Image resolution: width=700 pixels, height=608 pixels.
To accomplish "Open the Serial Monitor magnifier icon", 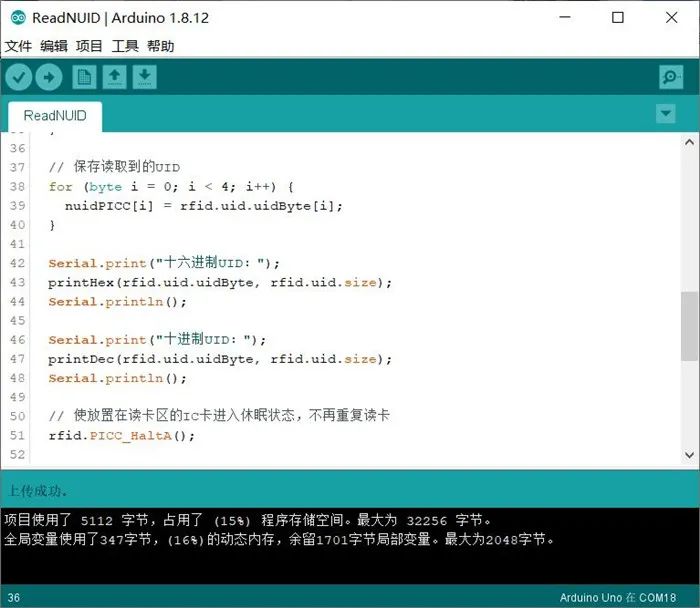I will 671,77.
